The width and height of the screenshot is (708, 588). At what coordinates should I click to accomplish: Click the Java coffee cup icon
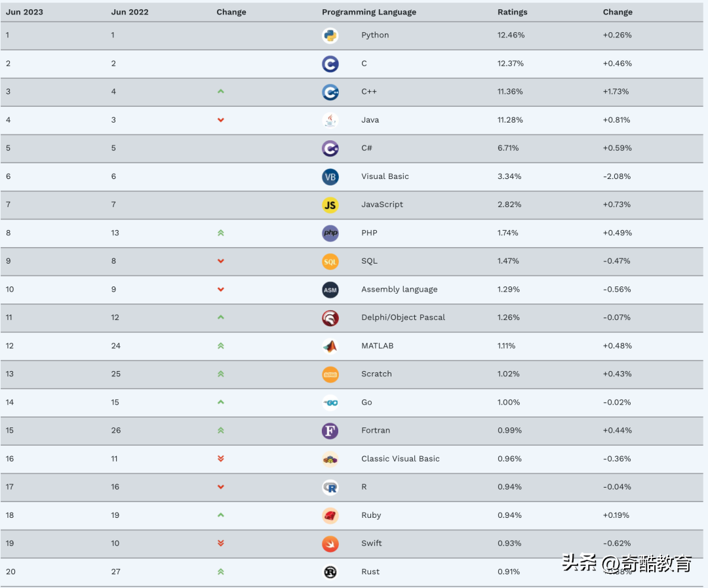[x=330, y=120]
